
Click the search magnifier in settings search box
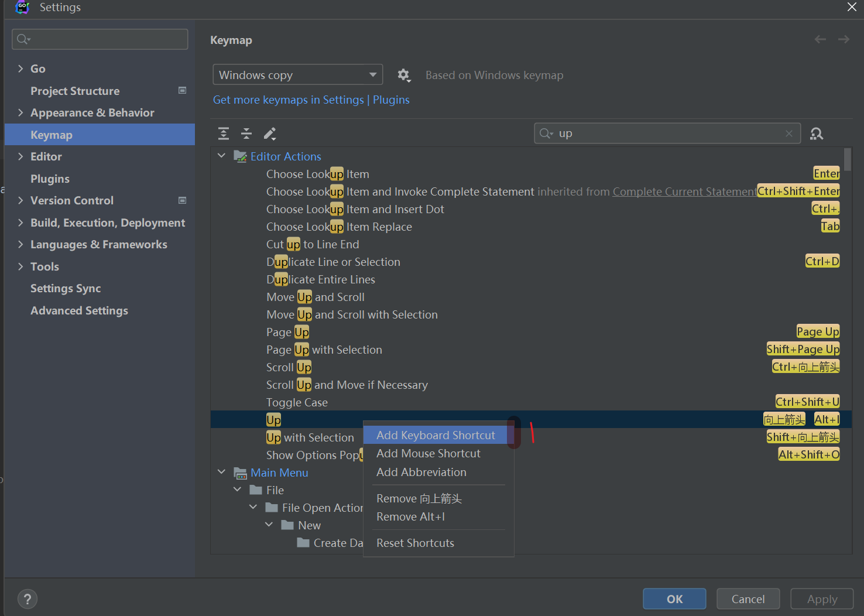(23, 39)
